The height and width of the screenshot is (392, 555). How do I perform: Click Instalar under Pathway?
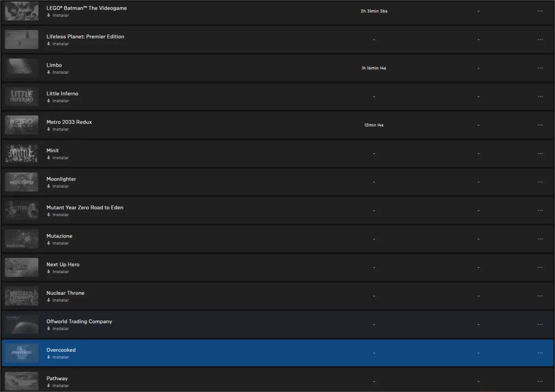pyautogui.click(x=58, y=386)
